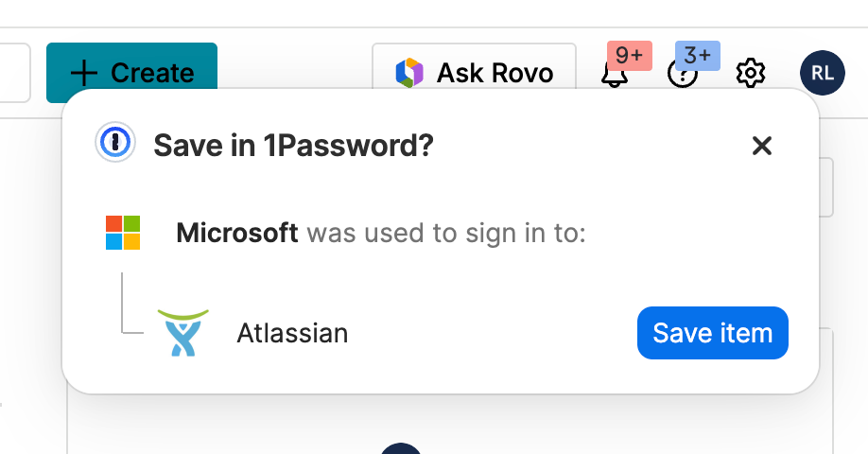Click the Microsoft logo icon
868x454 pixels.
point(123,233)
